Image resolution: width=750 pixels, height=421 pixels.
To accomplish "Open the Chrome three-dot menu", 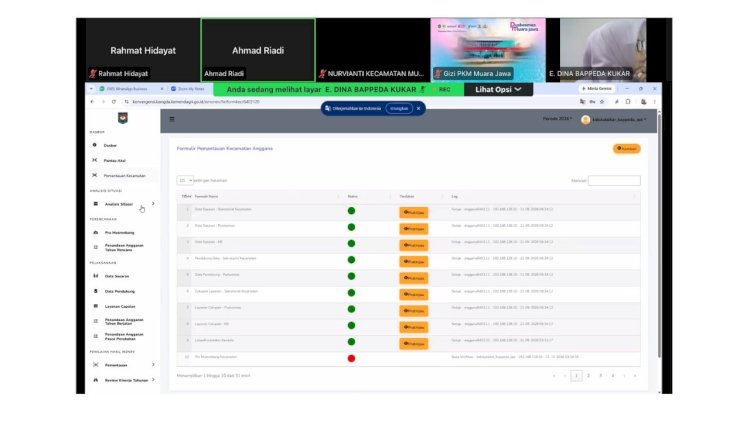I will 654,102.
